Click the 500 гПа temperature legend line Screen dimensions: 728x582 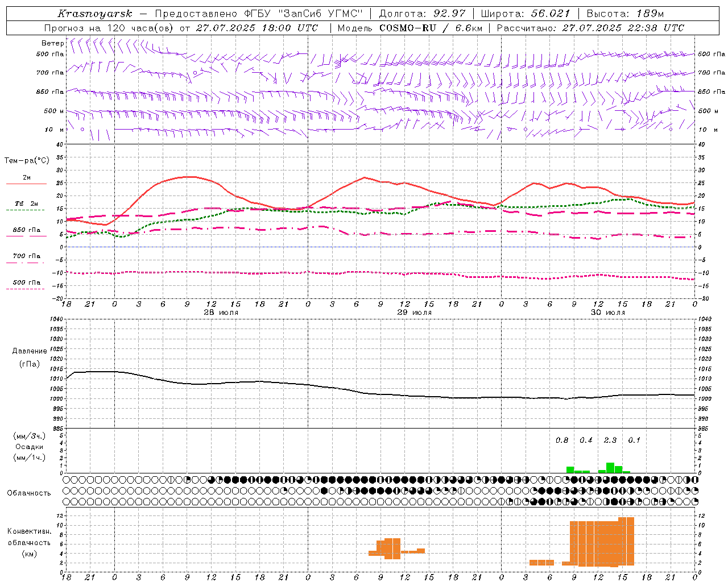click(26, 289)
